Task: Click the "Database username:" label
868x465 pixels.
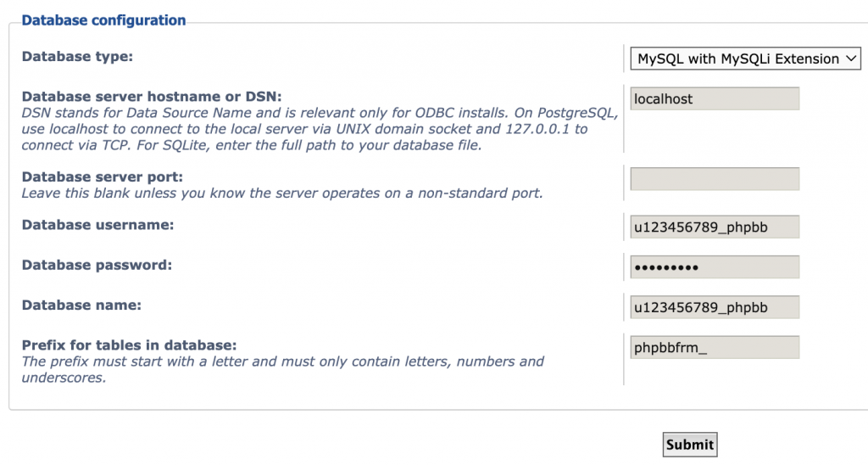Action: pyautogui.click(x=97, y=225)
